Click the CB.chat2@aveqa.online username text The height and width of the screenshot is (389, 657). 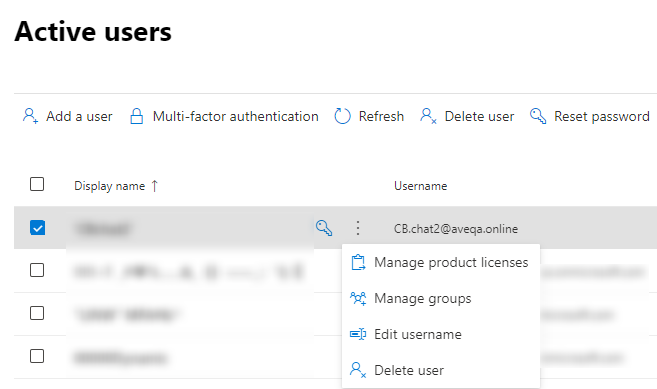456,228
